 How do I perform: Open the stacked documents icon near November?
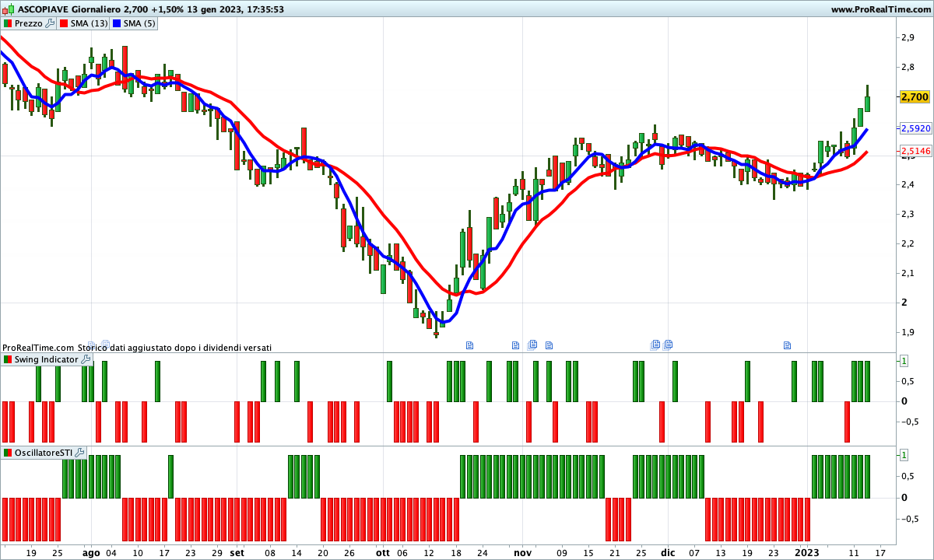click(x=532, y=345)
